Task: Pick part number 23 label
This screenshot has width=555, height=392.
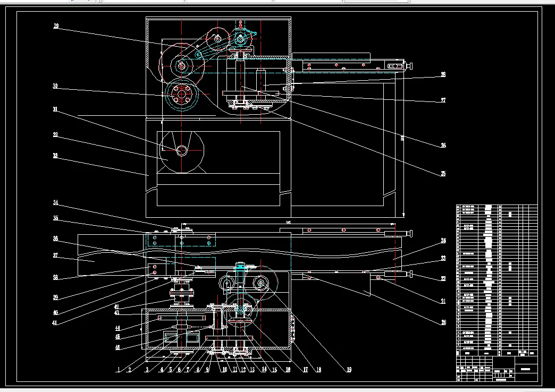Action: 443,258
